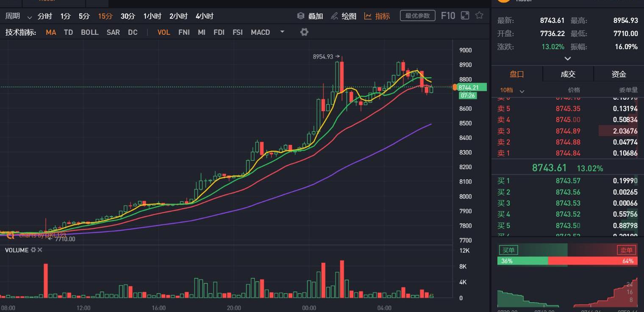Select the 卖 3 order row at 8744.89
Viewport: 644px width, 312px height.
(568, 131)
